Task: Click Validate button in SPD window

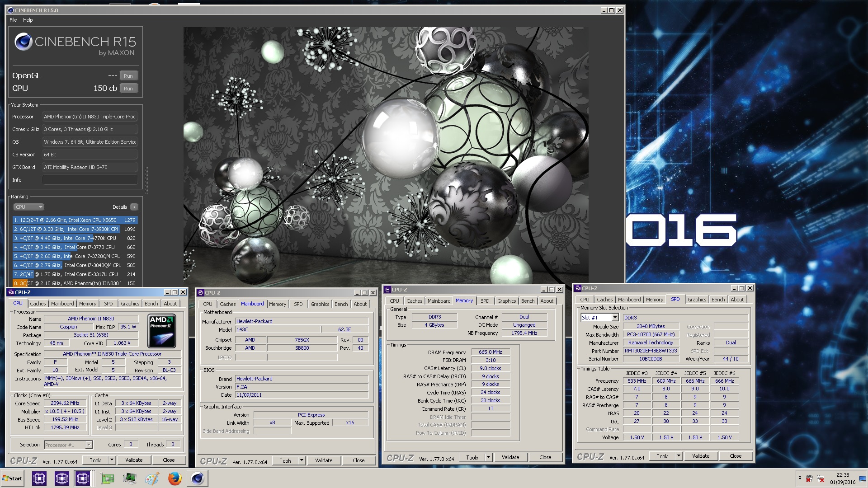Action: (701, 456)
